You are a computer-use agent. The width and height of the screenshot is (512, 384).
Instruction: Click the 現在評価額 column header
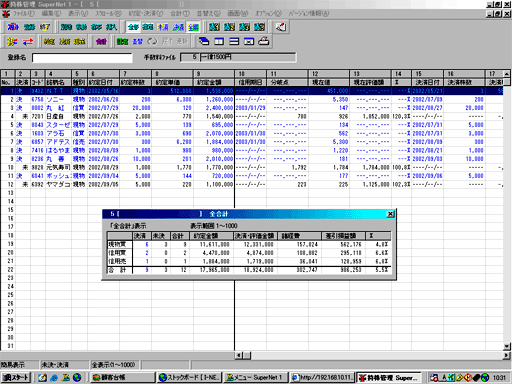pyautogui.click(x=370, y=82)
